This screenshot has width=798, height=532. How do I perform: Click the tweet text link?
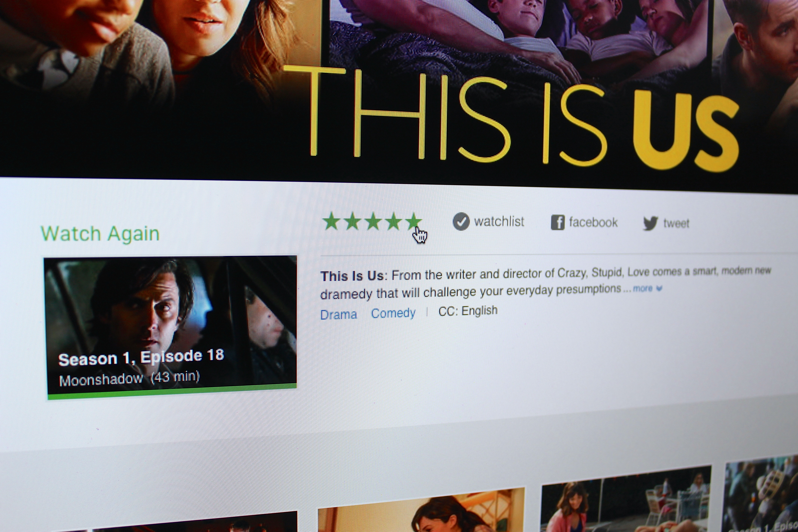coord(676,224)
